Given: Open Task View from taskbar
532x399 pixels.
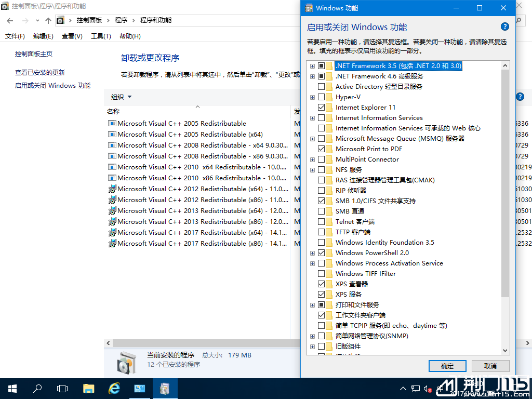Looking at the screenshot, I should pyautogui.click(x=62, y=389).
